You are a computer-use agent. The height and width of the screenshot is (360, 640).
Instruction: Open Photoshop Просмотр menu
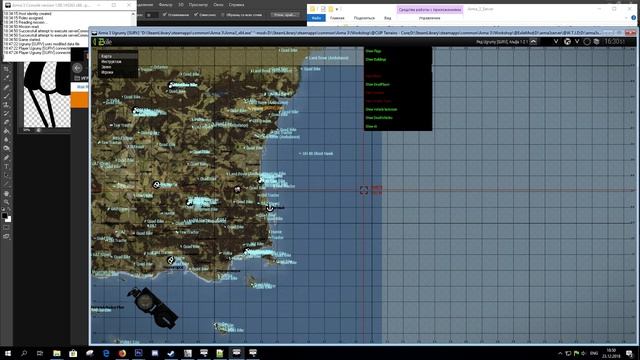(x=198, y=5)
